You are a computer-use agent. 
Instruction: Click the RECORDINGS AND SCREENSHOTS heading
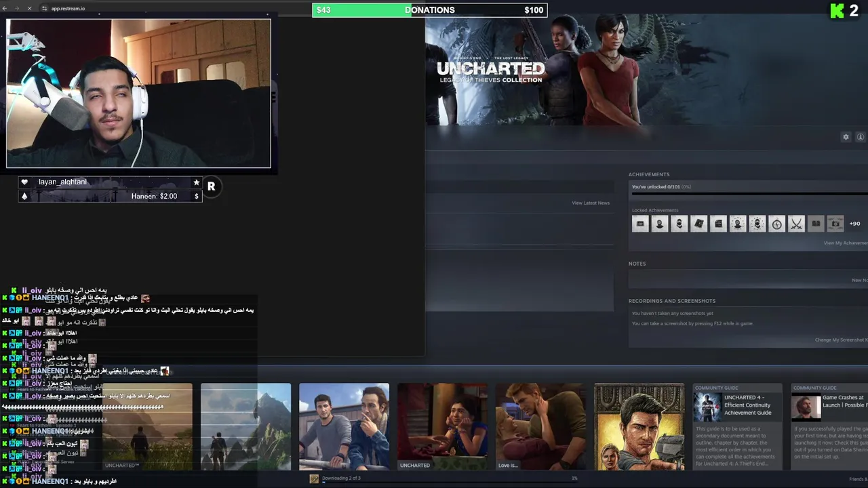click(672, 301)
